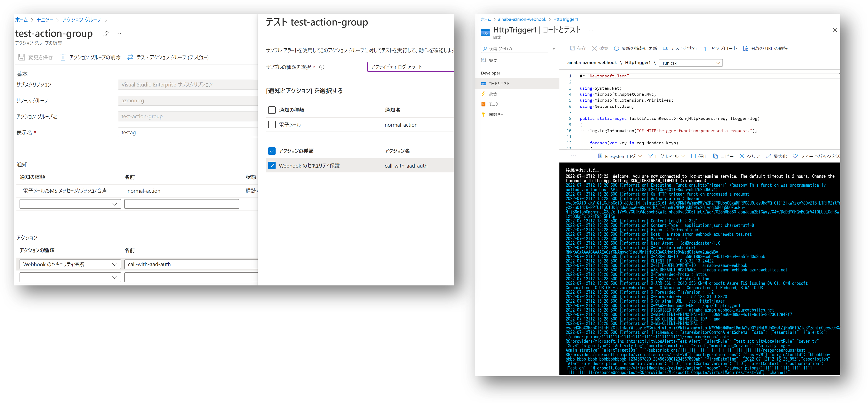This screenshot has width=868, height=404.
Task: Collapse the function sidebar with double chevron
Action: pyautogui.click(x=554, y=49)
